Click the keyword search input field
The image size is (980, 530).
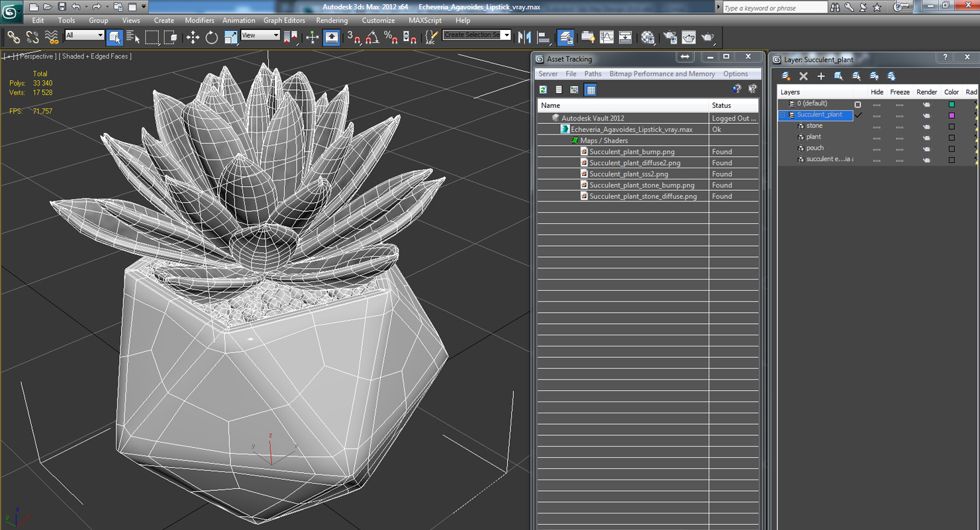click(x=774, y=8)
